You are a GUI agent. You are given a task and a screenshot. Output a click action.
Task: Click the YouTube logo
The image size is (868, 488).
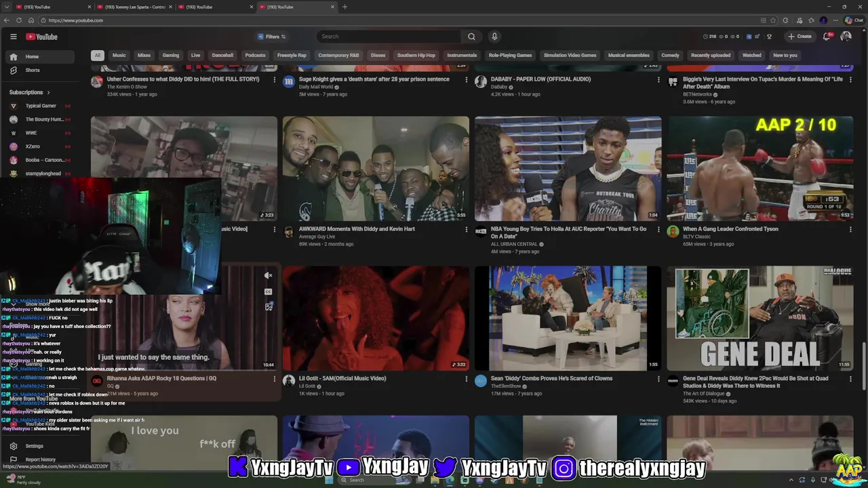click(42, 37)
